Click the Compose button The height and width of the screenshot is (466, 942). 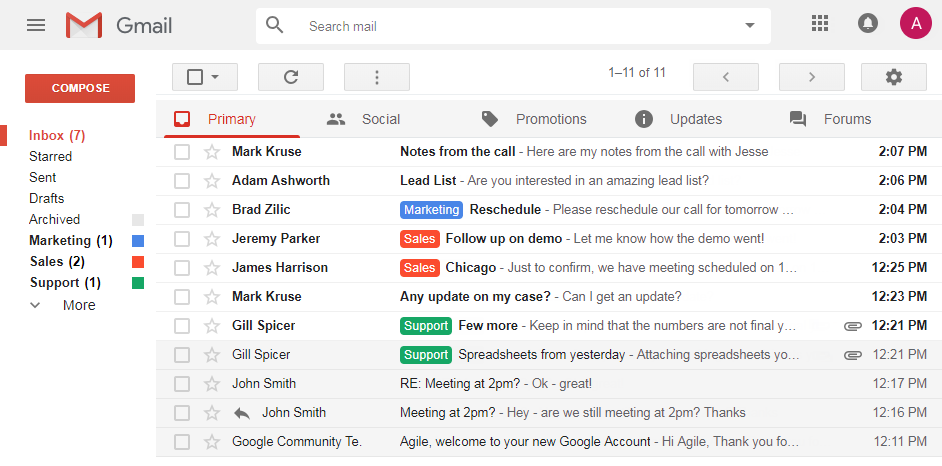80,88
